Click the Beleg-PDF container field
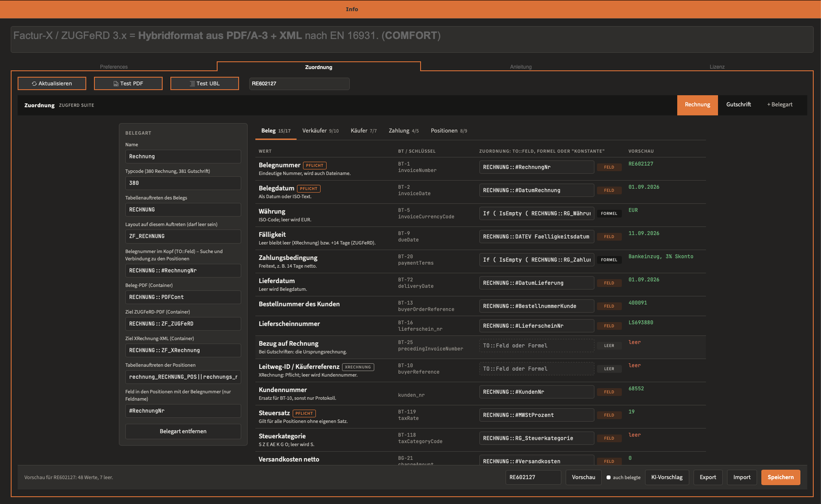The image size is (821, 504). pyautogui.click(x=183, y=297)
